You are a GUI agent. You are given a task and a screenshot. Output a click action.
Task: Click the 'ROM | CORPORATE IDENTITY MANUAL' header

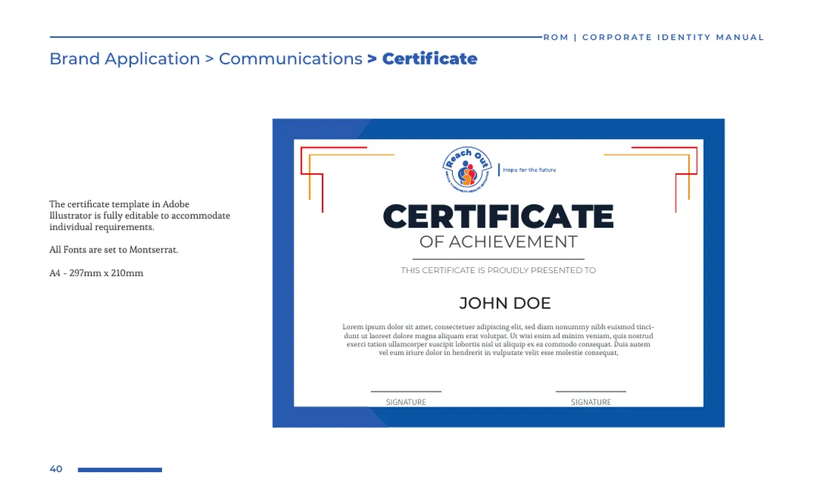653,37
